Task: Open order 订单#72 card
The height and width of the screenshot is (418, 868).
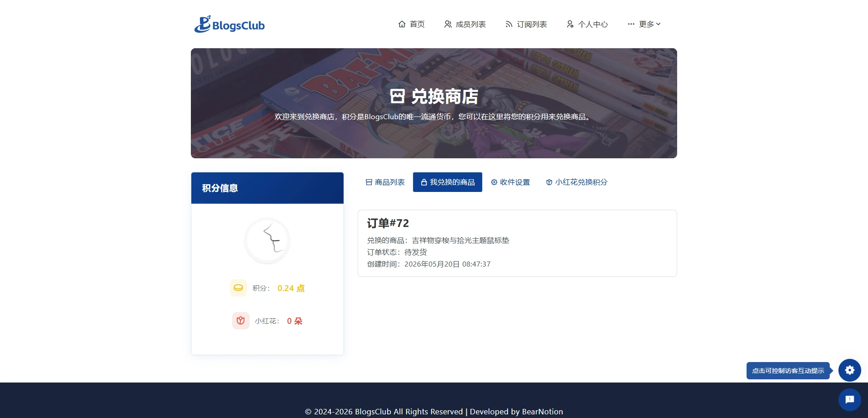Action: point(517,243)
